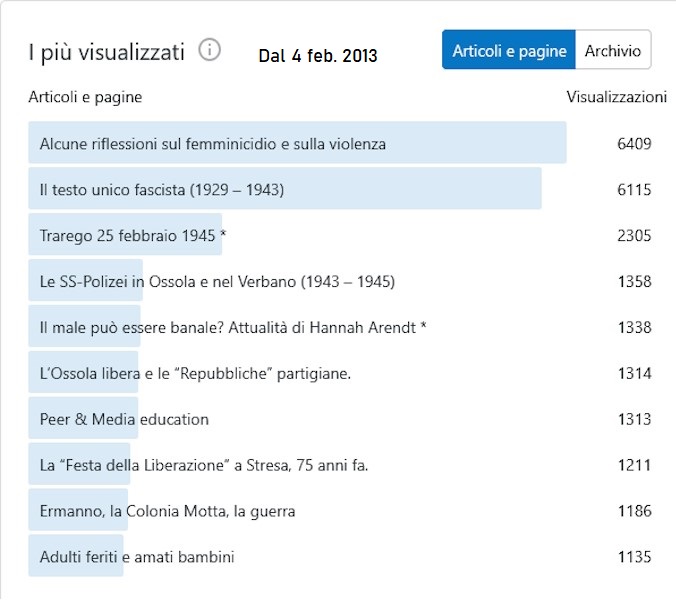Select the Articoli e pagine tab
The height and width of the screenshot is (600, 676).
coord(509,50)
